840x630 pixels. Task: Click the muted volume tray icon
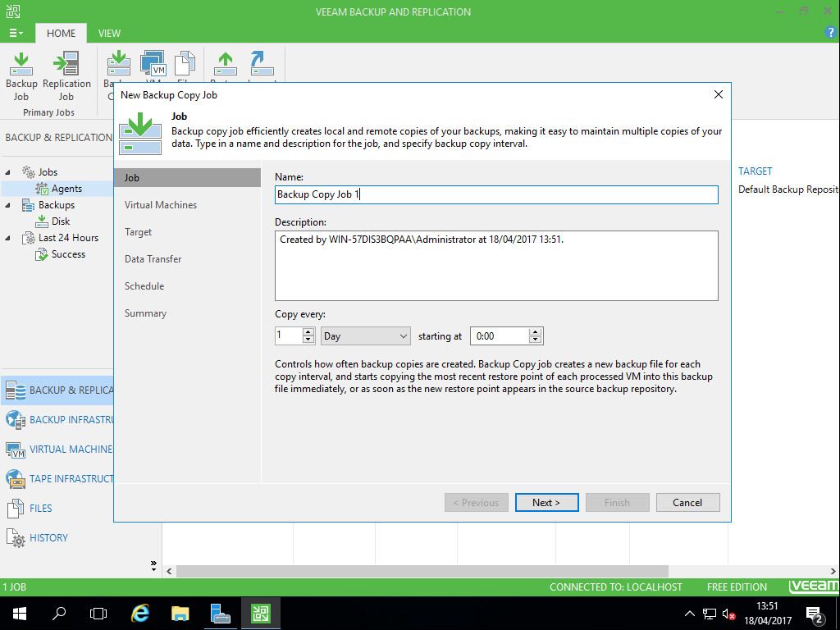pyautogui.click(x=728, y=614)
